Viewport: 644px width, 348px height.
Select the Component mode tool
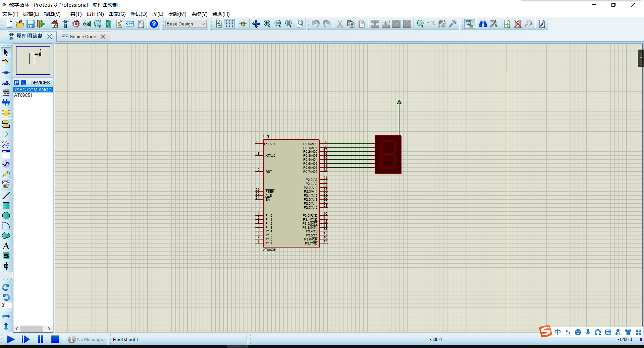(x=6, y=62)
